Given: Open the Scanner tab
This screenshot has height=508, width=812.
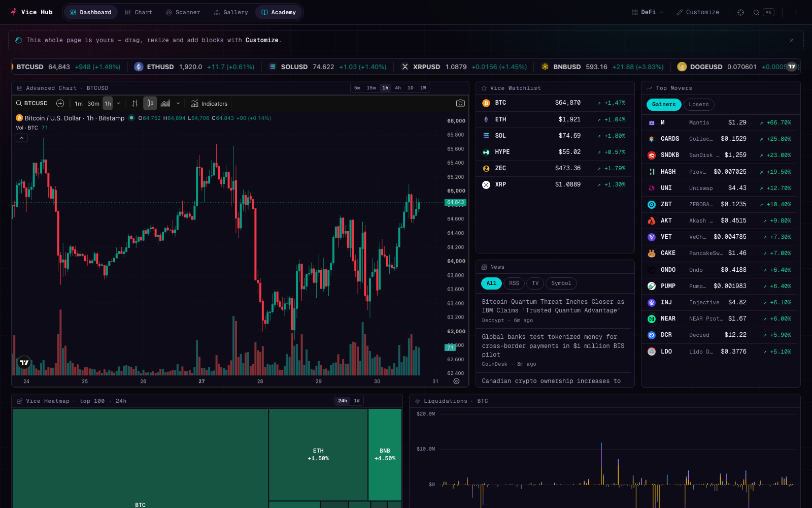Looking at the screenshot, I should click(x=183, y=12).
